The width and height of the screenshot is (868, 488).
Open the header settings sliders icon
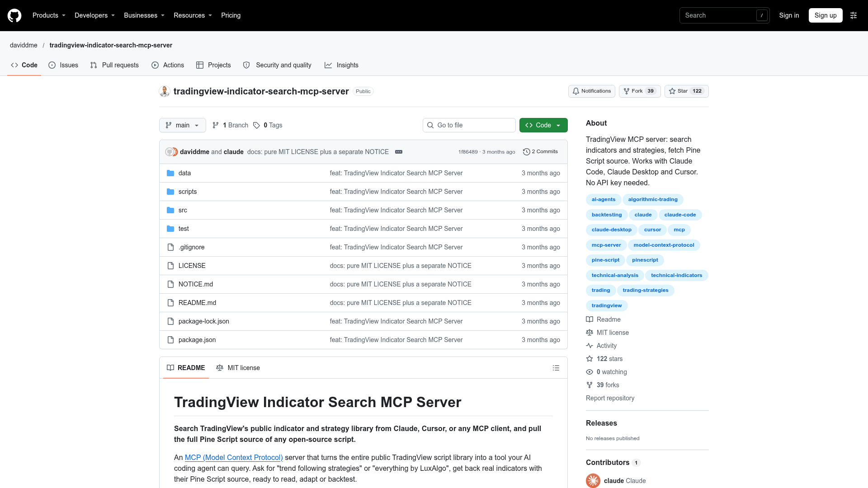pyautogui.click(x=854, y=15)
